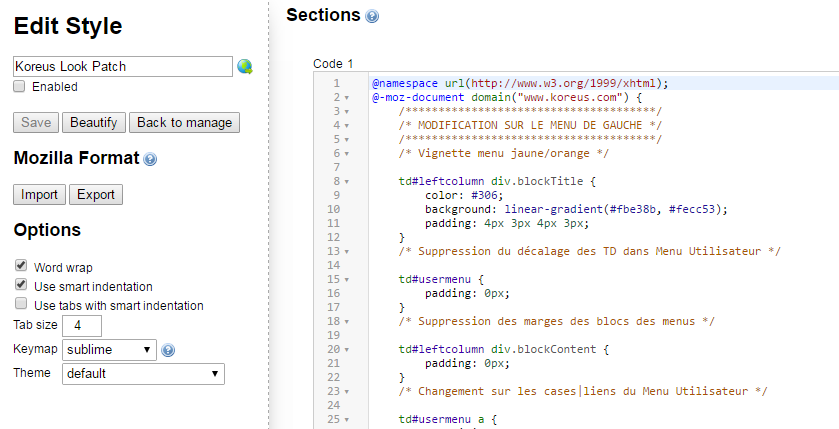Open the Theme default dropdown
Viewport: 839px width, 429px height.
coord(143,374)
